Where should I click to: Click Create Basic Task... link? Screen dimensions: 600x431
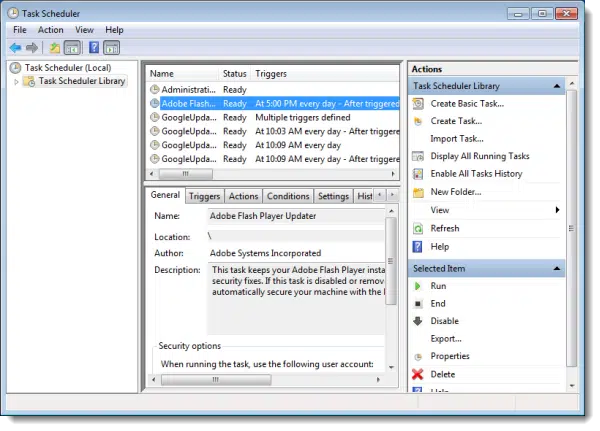pyautogui.click(x=467, y=104)
